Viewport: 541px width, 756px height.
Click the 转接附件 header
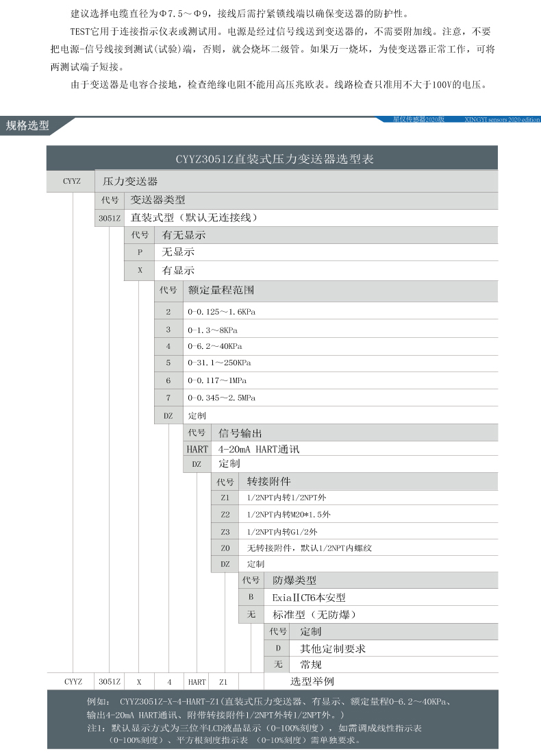pos(268,481)
